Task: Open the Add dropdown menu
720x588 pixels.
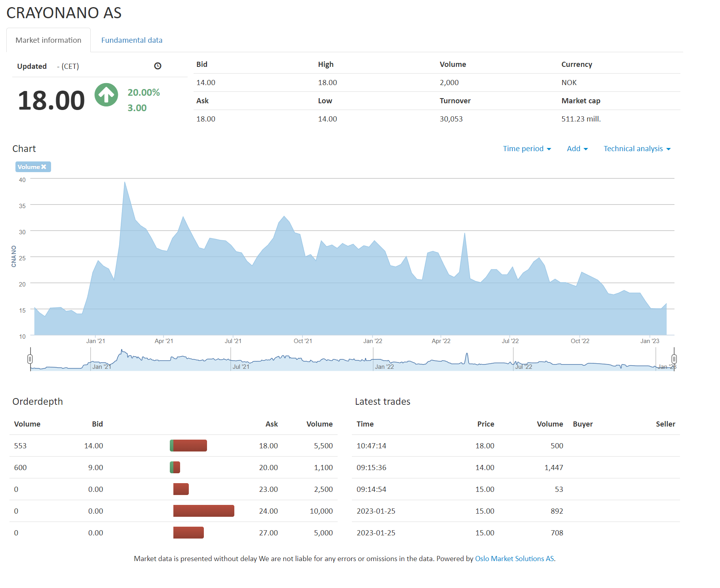Action: (577, 149)
